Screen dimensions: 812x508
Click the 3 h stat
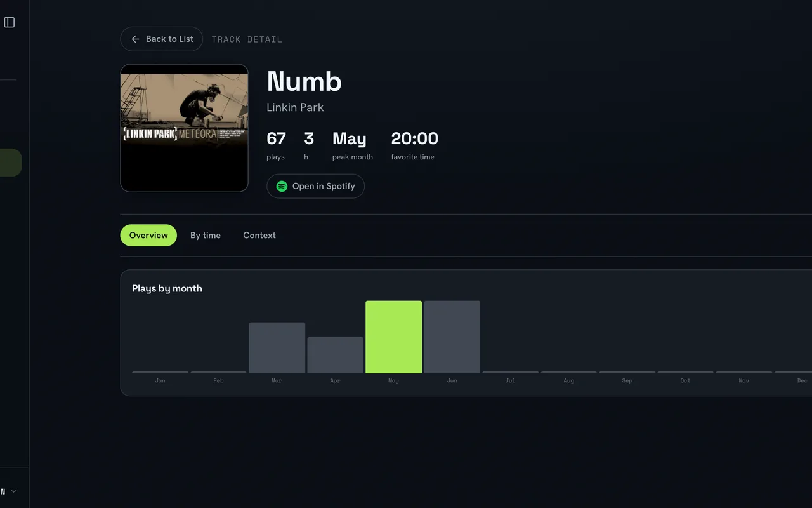309,145
